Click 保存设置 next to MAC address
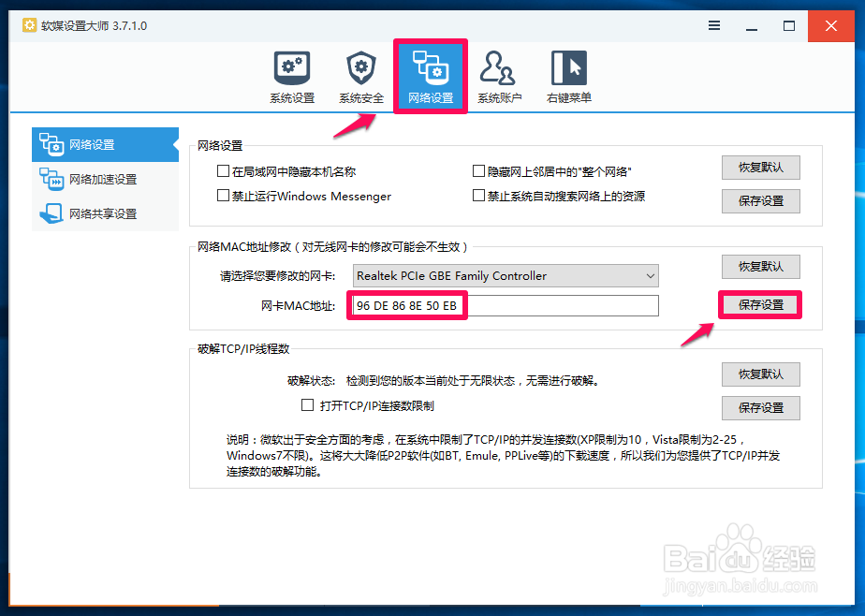This screenshot has height=616, width=865. 760,305
